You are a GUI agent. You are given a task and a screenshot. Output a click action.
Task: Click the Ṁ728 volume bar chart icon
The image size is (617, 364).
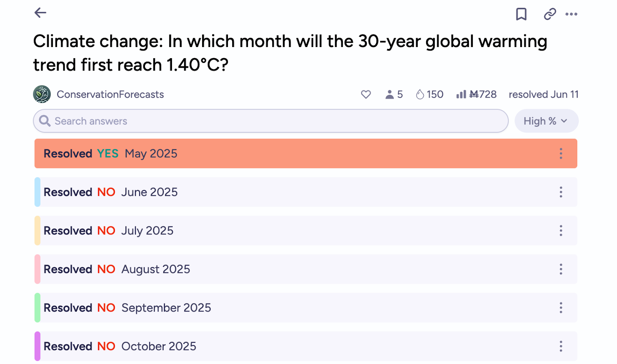pos(461,94)
